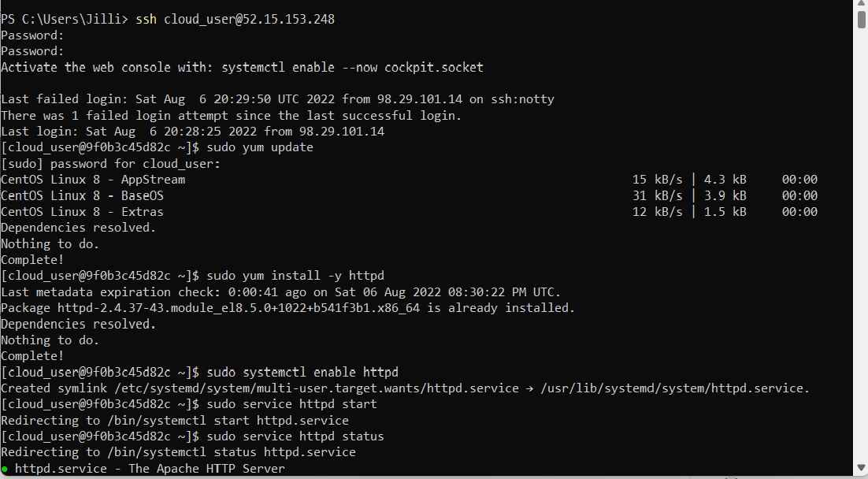This screenshot has width=868, height=479.
Task: Click the scrollbar up arrow
Action: point(862,4)
